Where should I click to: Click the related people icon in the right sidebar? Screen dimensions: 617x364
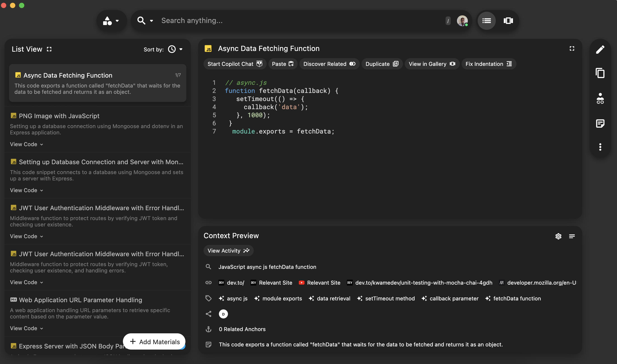click(x=600, y=98)
